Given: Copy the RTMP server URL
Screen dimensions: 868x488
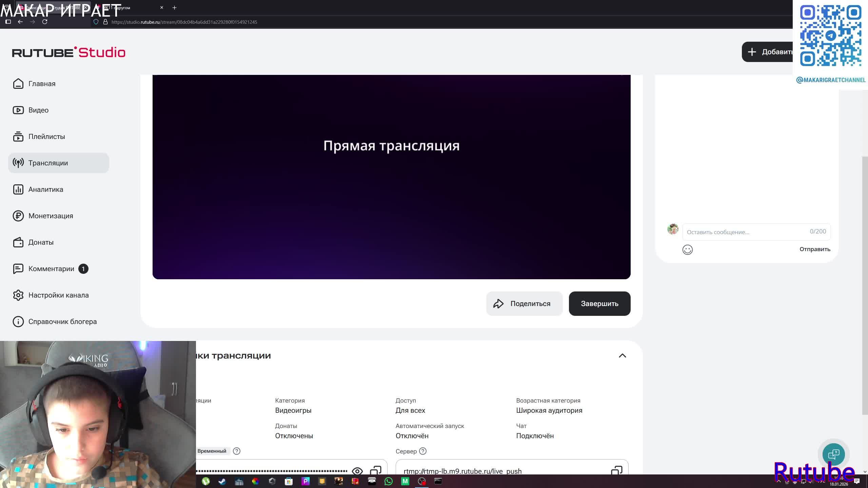Looking at the screenshot, I should click(616, 470).
